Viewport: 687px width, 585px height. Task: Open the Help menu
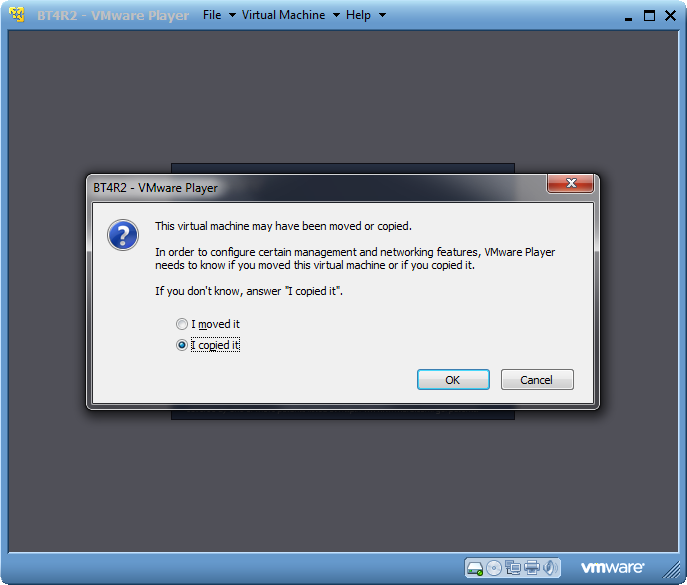358,15
